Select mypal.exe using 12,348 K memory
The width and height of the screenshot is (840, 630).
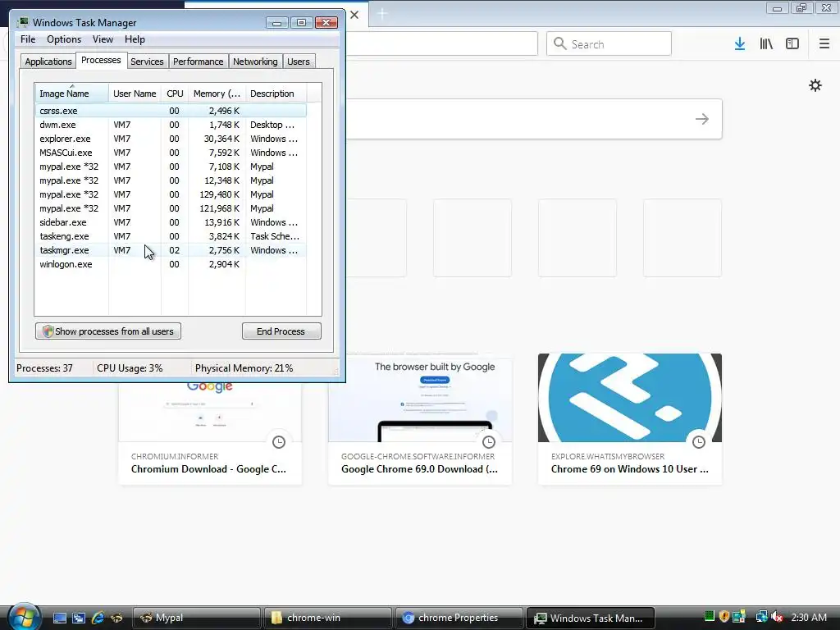coord(171,180)
